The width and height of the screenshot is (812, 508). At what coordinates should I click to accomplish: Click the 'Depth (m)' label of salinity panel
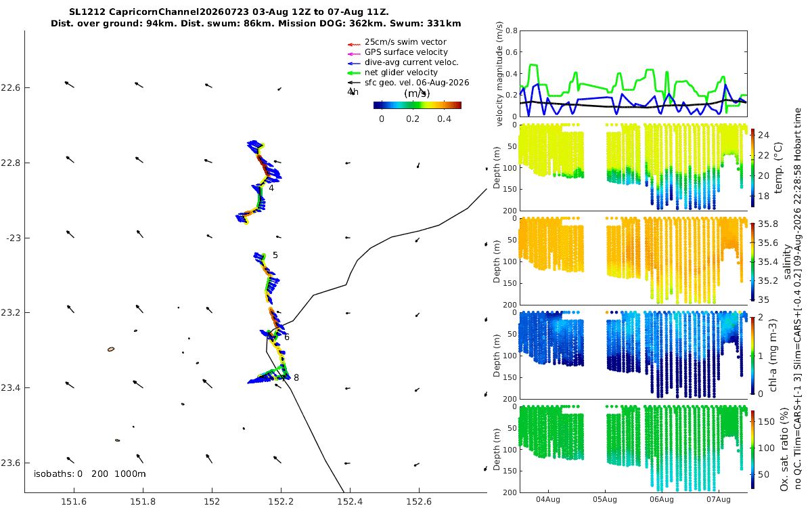click(497, 261)
